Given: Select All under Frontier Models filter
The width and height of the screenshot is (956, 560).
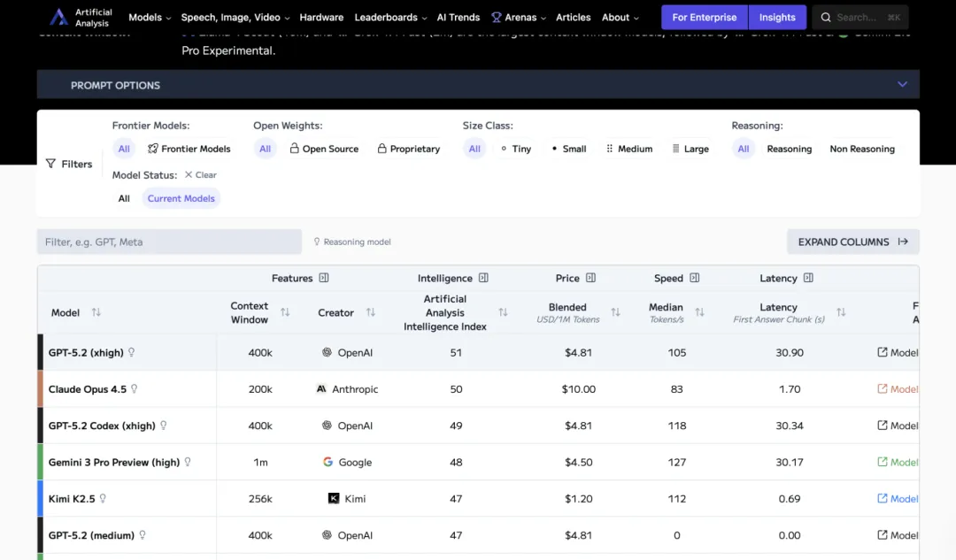Looking at the screenshot, I should pos(124,149).
